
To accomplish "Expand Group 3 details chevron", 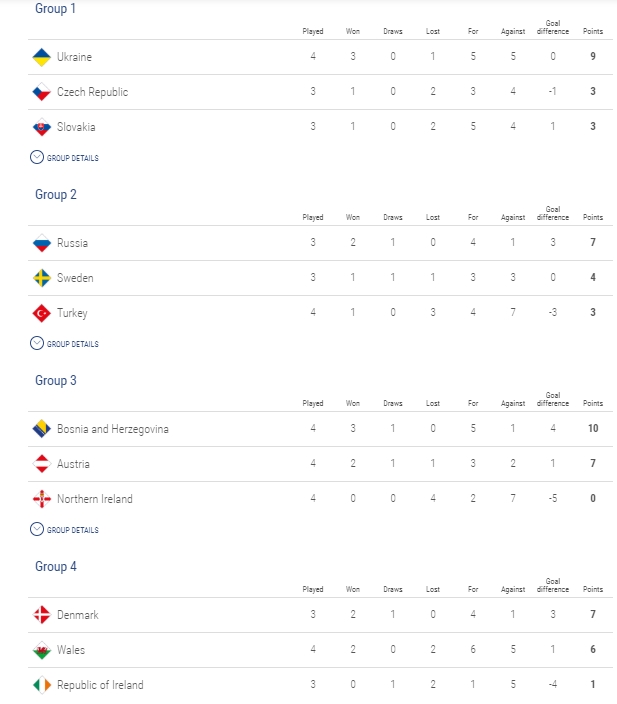I will tap(37, 529).
